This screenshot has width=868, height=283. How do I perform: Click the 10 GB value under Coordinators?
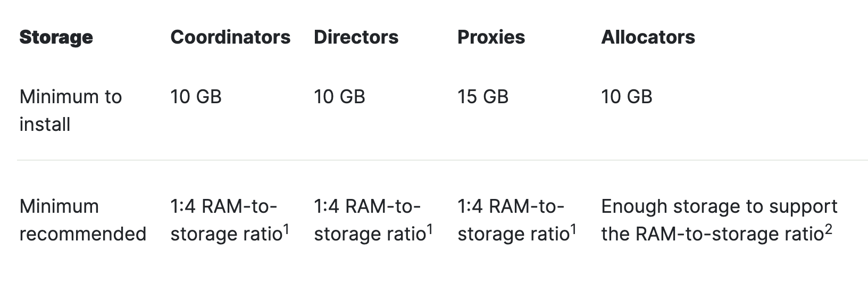(x=196, y=97)
